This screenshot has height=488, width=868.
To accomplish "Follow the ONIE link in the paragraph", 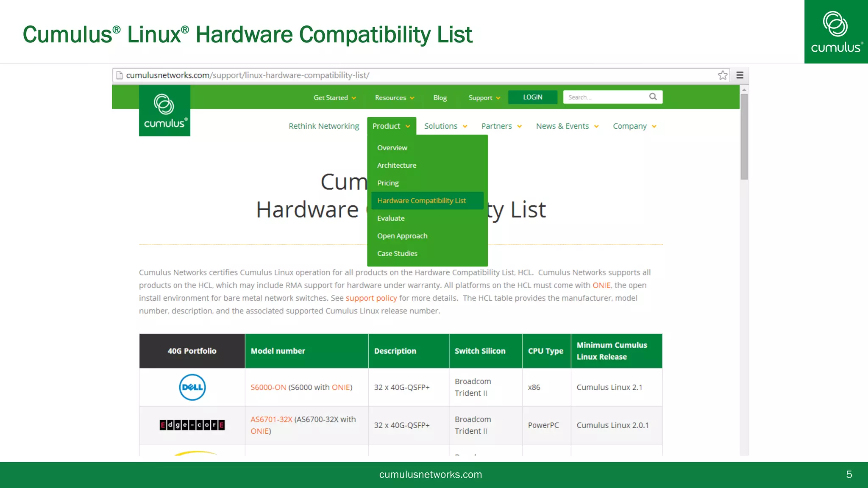I will (601, 285).
